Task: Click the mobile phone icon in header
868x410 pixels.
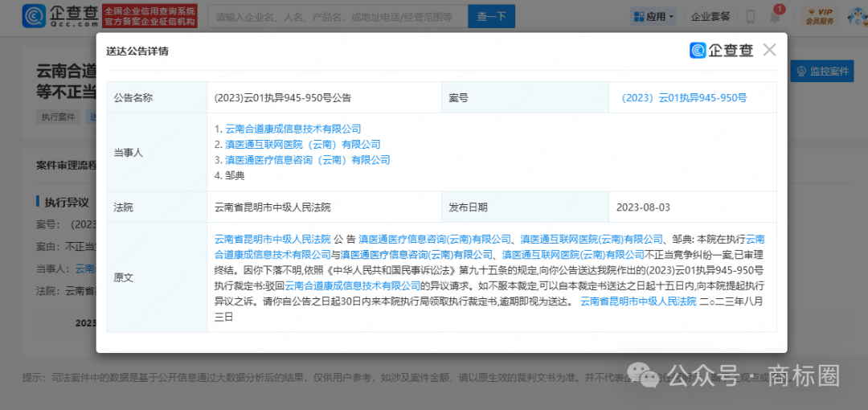Action: coord(751,17)
